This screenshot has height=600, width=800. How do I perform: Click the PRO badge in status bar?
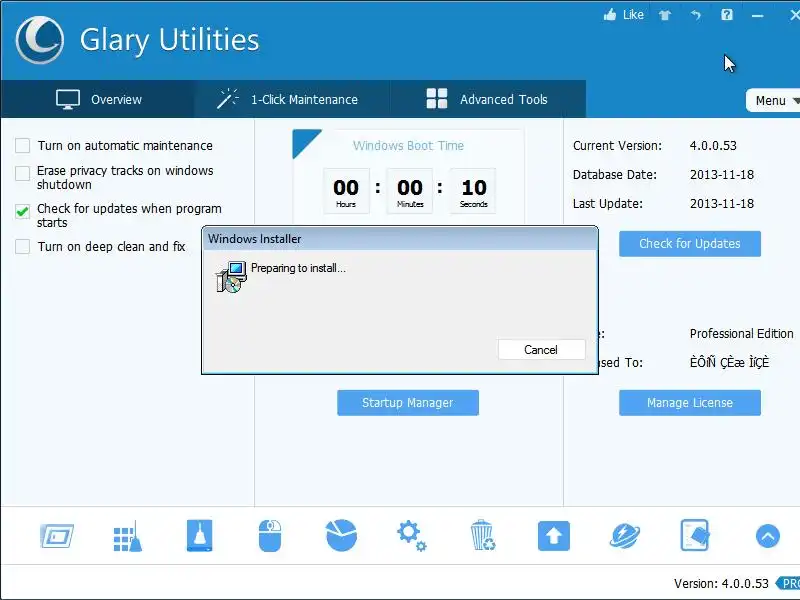(788, 583)
